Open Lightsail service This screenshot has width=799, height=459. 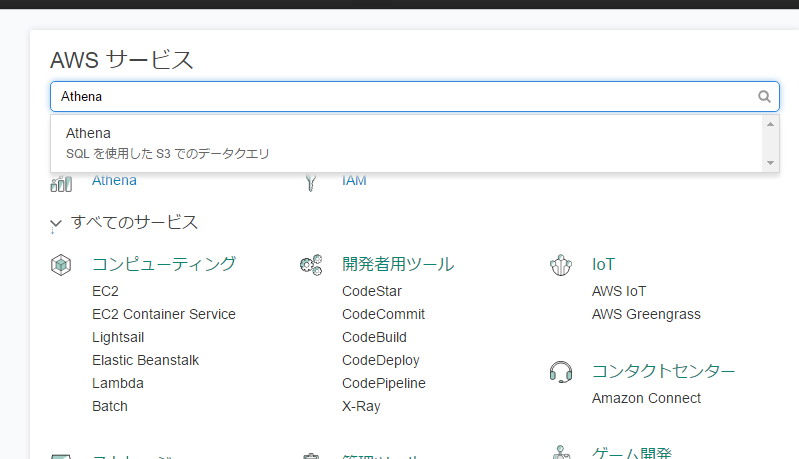[x=118, y=337]
